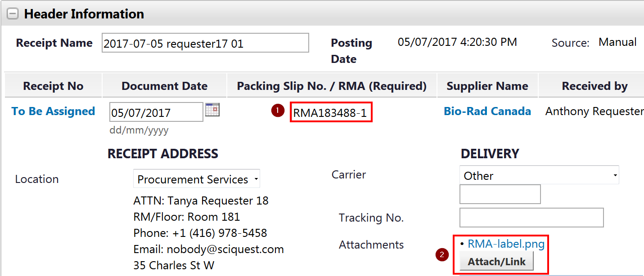The image size is (644, 276).
Task: Open the Document Date calendar picker
Action: coord(212,110)
